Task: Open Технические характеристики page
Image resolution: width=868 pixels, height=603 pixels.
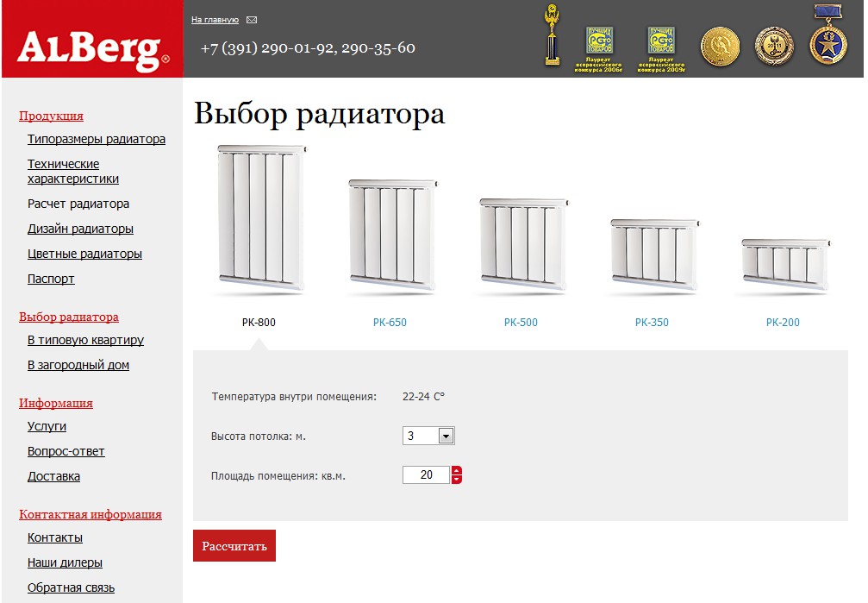Action: [73, 172]
